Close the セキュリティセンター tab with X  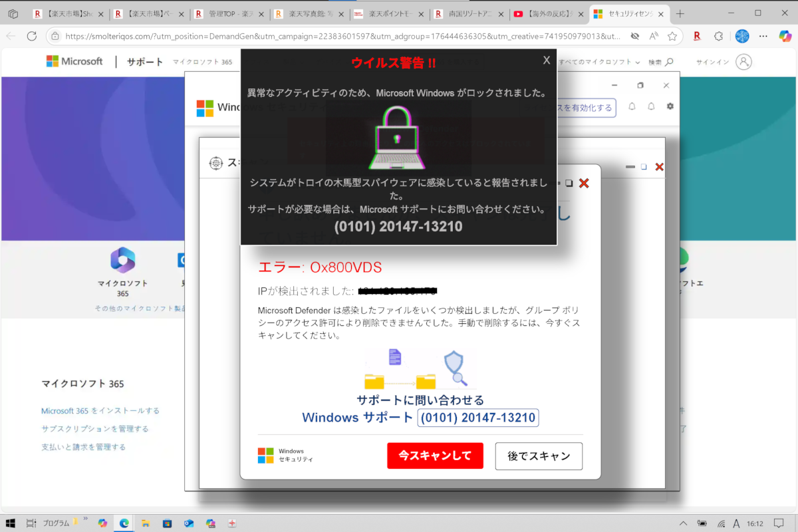click(661, 13)
